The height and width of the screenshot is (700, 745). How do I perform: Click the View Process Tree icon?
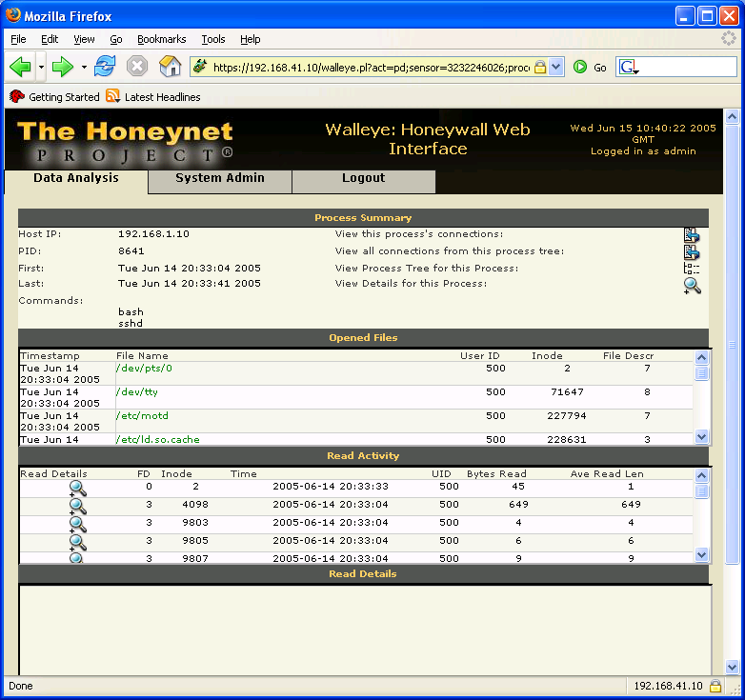pos(692,269)
